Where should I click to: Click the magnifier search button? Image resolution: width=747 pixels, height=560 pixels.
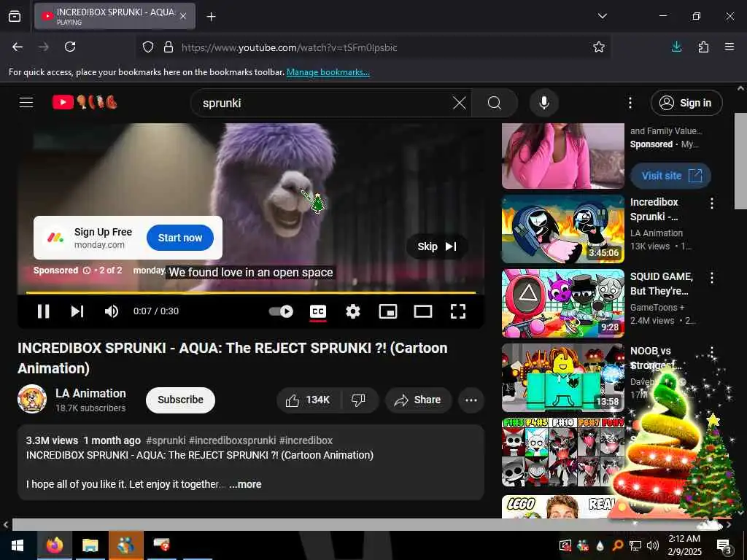pyautogui.click(x=495, y=103)
